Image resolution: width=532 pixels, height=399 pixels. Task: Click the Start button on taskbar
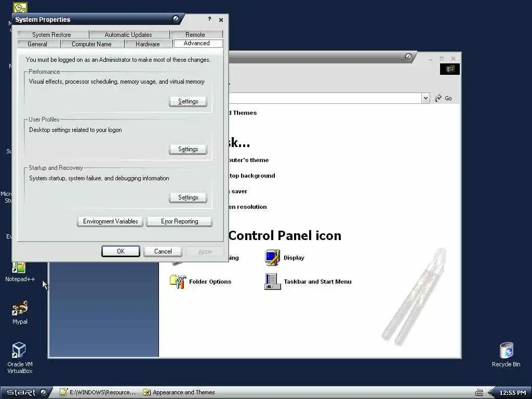click(26, 393)
